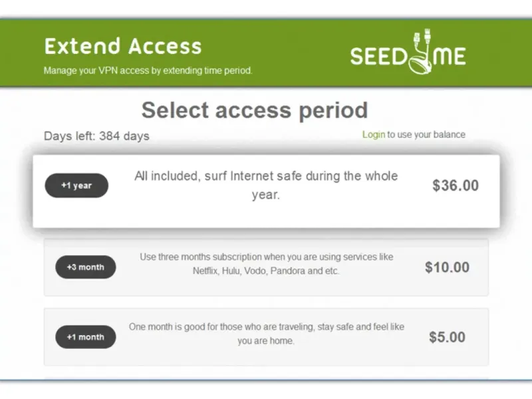Click the partially visible plan card at bottom
This screenshot has width=532, height=399.
pos(266,380)
